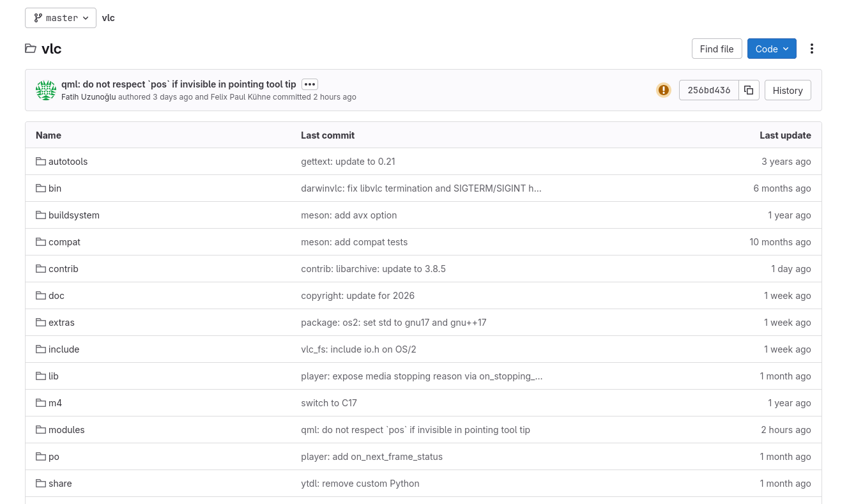Click the lib folder icon
Image resolution: width=856 pixels, height=504 pixels.
point(41,376)
